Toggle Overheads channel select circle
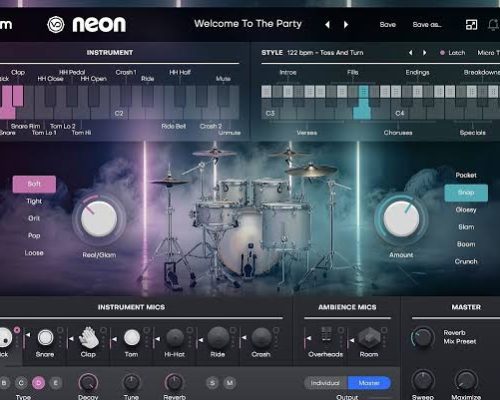Viewport: 500px width, 400px height. coord(341,330)
